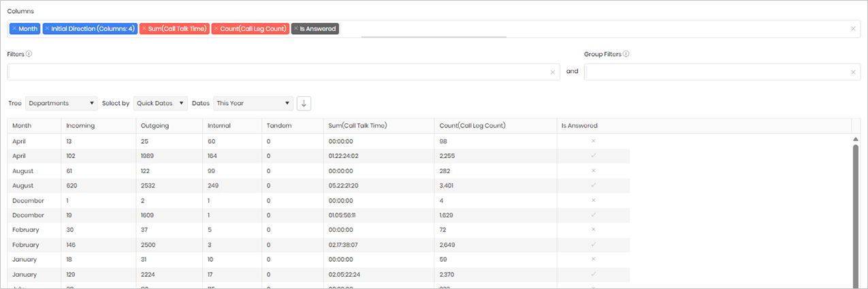
Task: Remove the Count(Call Log Count) tag
Action: [216, 29]
